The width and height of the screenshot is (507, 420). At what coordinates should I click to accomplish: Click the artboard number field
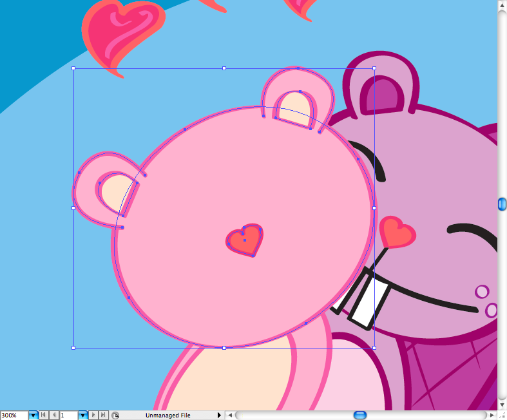[x=68, y=415]
